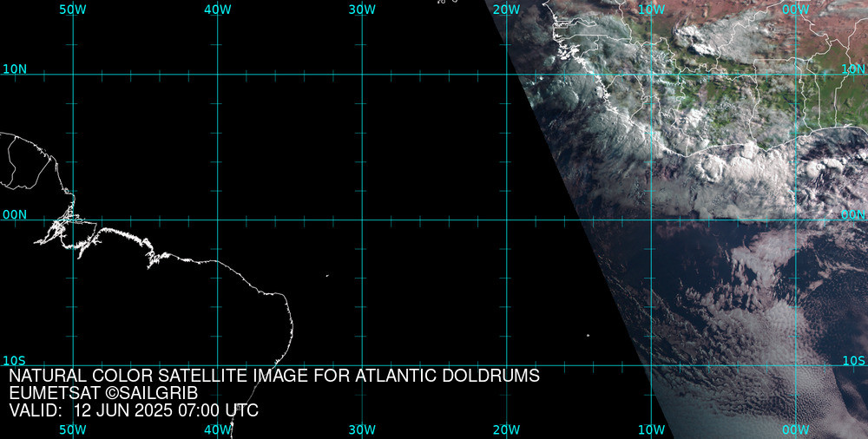Click the bottom 50W longitude label

[x=73, y=430]
